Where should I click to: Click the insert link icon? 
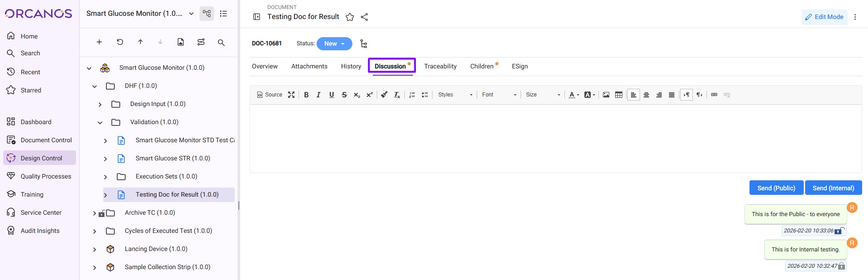click(714, 95)
